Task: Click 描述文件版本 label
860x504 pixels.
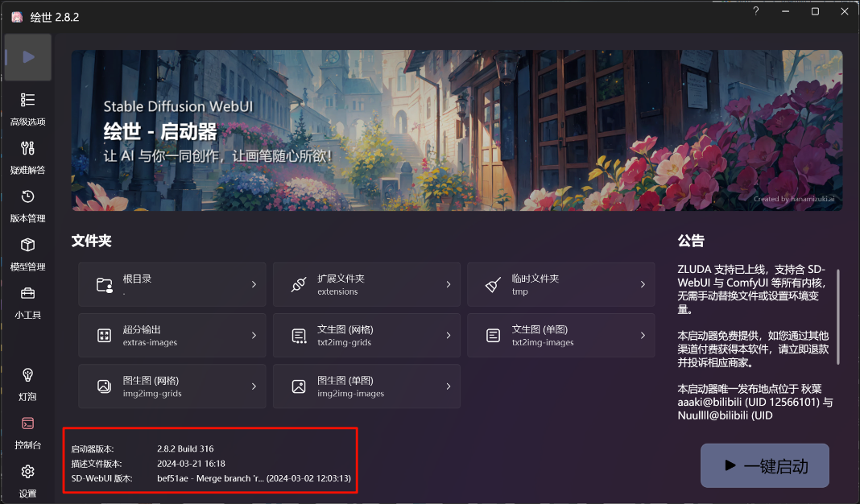Action: (97, 464)
